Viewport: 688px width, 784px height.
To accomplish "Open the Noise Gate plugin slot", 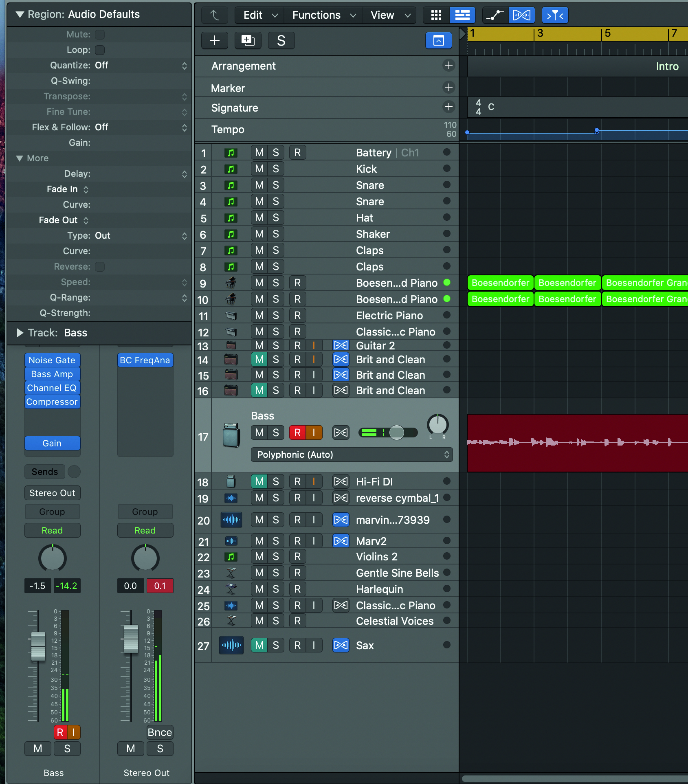I will pyautogui.click(x=52, y=360).
